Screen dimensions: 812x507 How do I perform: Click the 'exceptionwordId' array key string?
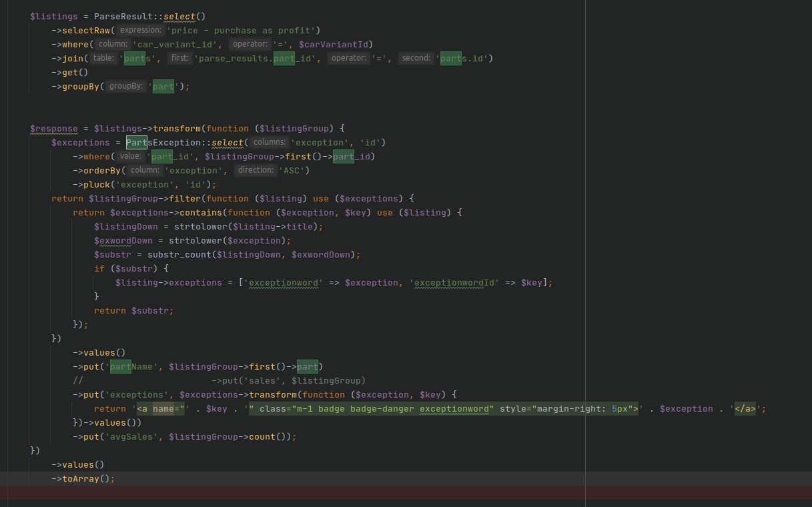point(454,282)
